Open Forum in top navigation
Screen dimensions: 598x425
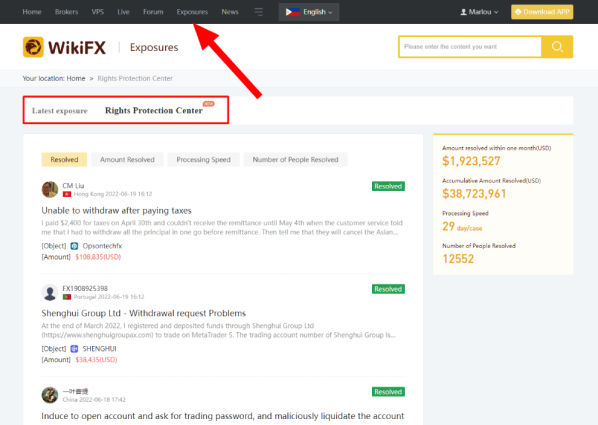click(153, 12)
